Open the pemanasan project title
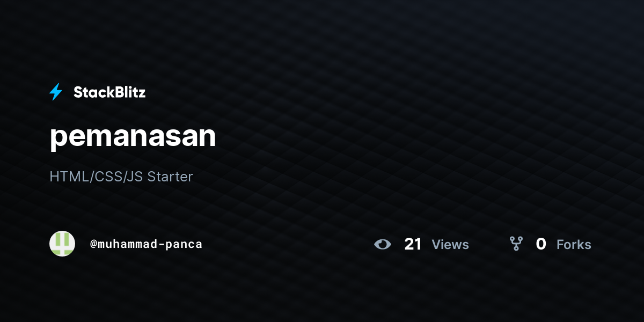This screenshot has width=644, height=322. [x=133, y=137]
